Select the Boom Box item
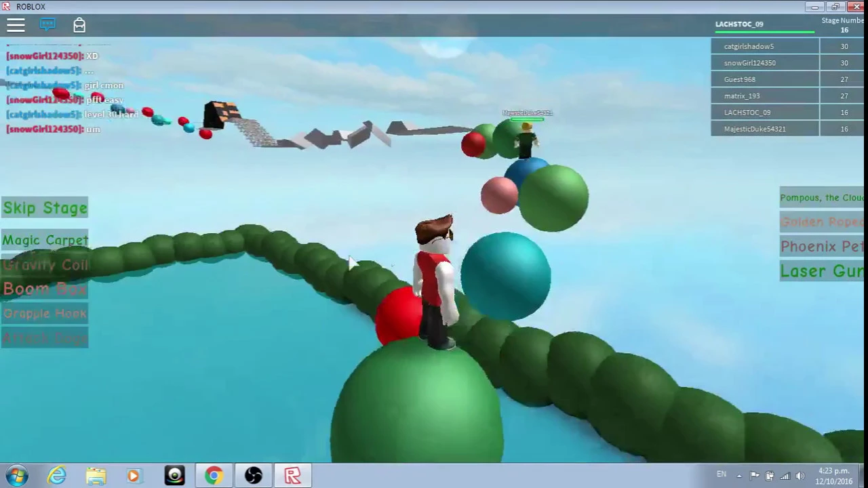This screenshot has height=488, width=868. coord(45,289)
